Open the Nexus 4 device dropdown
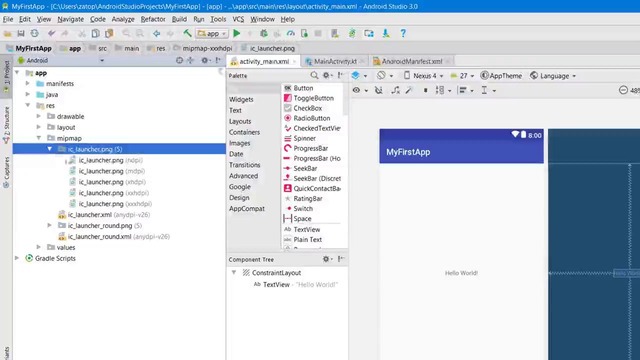This screenshot has height=360, width=640. [x=423, y=76]
